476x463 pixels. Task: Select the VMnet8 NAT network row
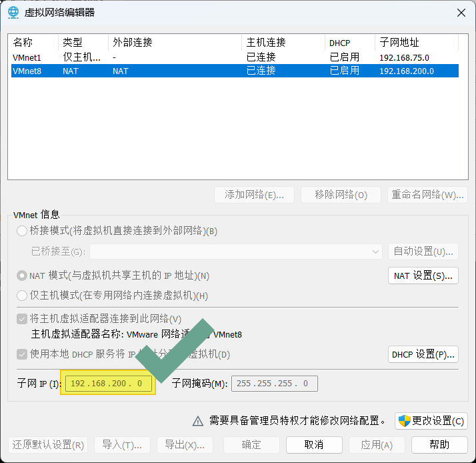[27, 71]
